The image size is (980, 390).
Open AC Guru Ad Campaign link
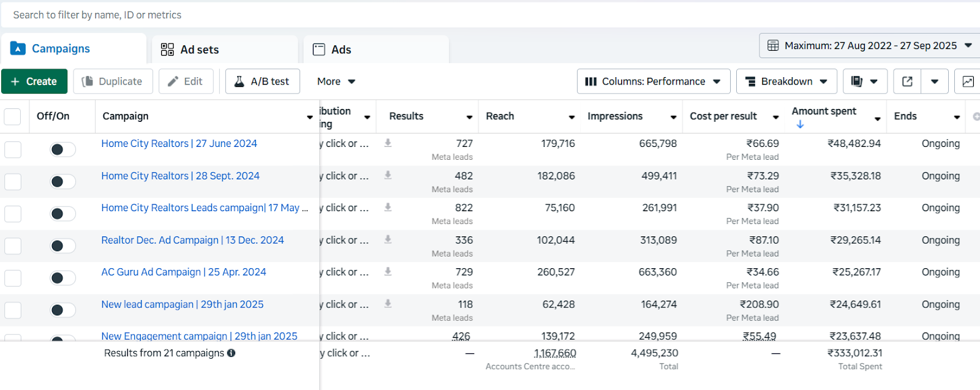tap(183, 272)
